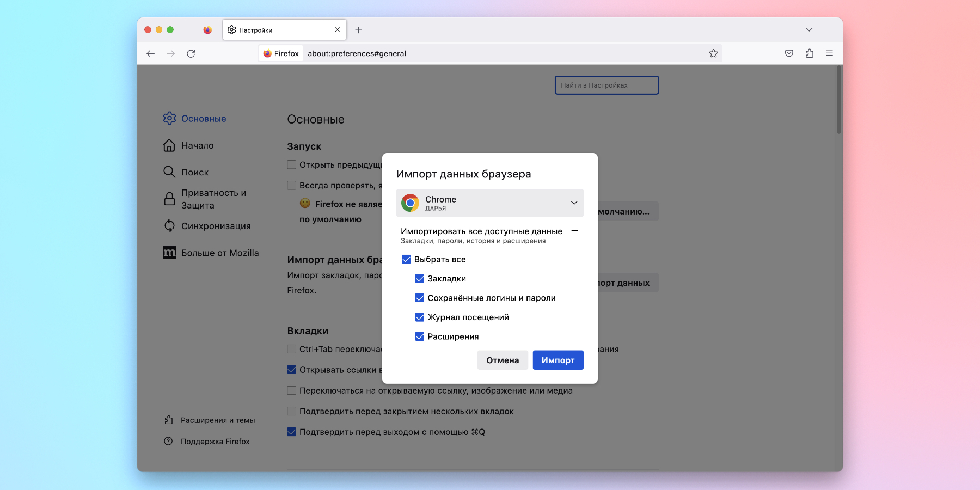The image size is (980, 490).
Task: Uncheck the Журнал посещений checkbox
Action: tap(420, 317)
